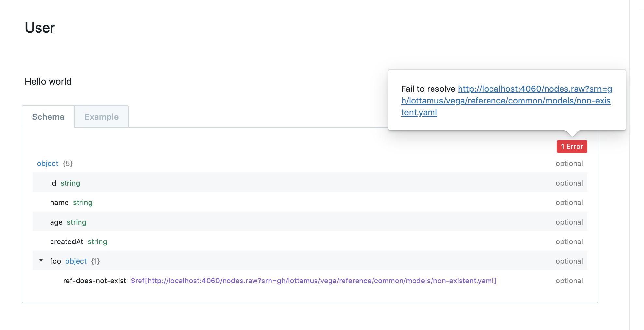Image resolution: width=644 pixels, height=330 pixels.
Task: Click the User page heading
Action: click(39, 28)
